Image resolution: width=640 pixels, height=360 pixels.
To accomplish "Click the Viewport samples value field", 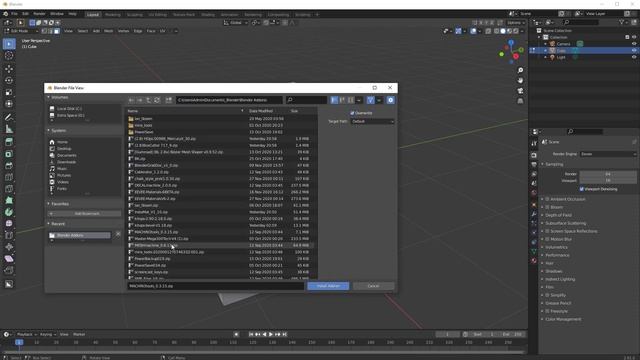I will [608, 180].
